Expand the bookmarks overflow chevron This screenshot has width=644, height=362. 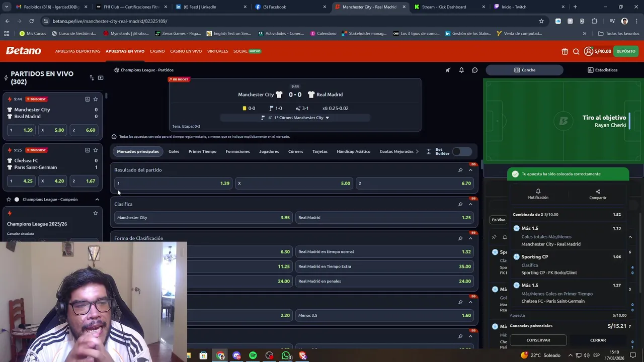[584, 34]
